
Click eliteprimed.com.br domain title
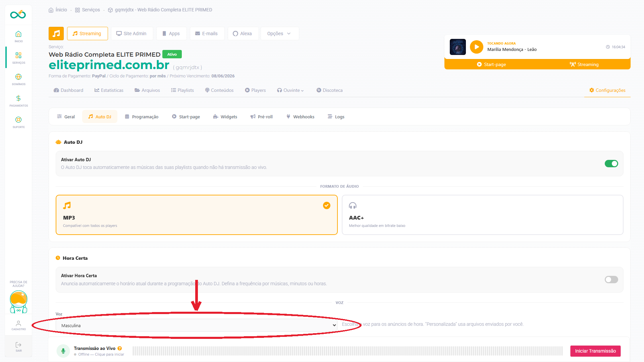(109, 65)
